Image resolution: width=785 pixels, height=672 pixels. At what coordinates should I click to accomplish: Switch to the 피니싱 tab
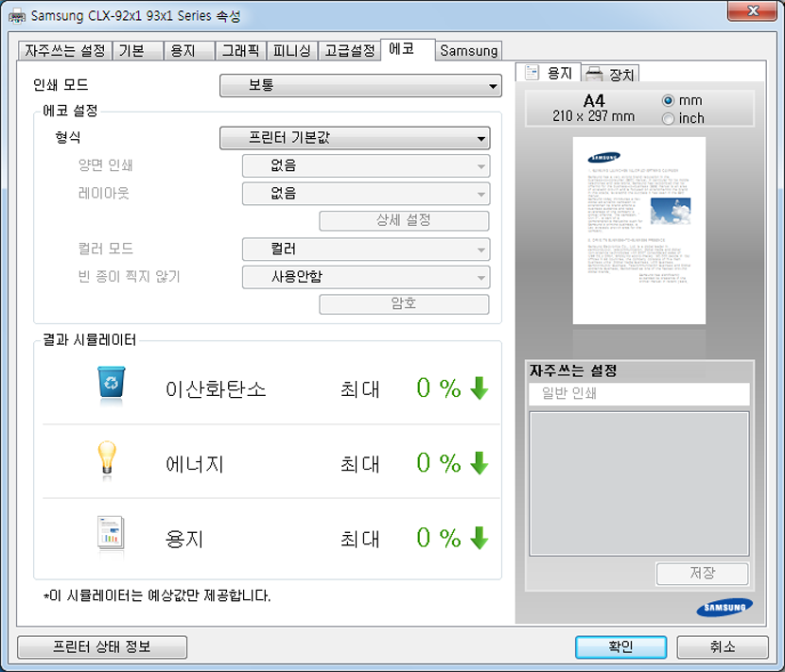pyautogui.click(x=292, y=50)
